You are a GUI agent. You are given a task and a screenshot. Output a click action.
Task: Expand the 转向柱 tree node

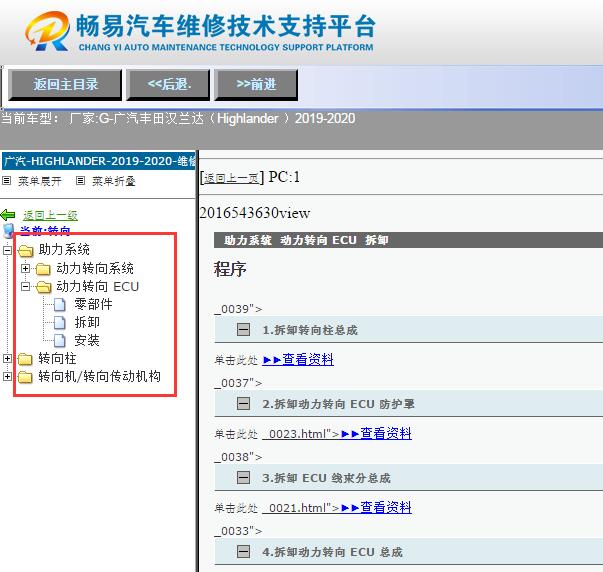pyautogui.click(x=7, y=358)
